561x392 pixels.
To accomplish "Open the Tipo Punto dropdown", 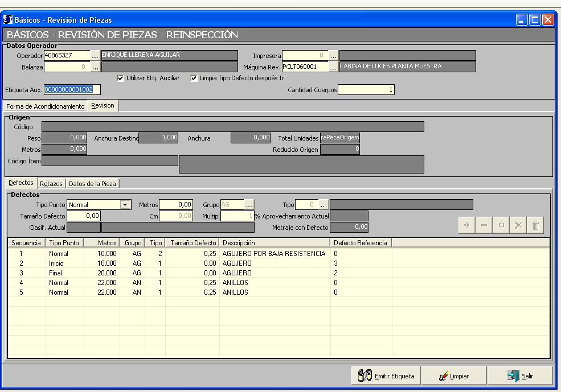I will point(125,205).
